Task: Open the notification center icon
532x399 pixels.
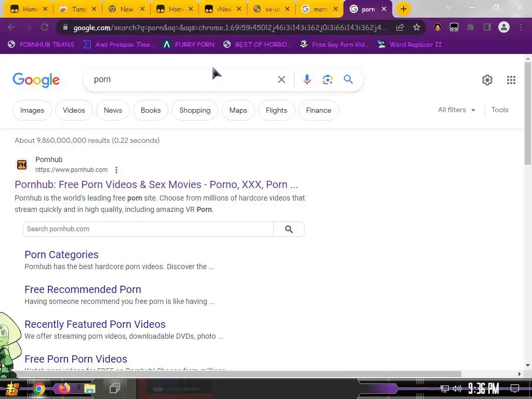Action: pyautogui.click(x=515, y=389)
